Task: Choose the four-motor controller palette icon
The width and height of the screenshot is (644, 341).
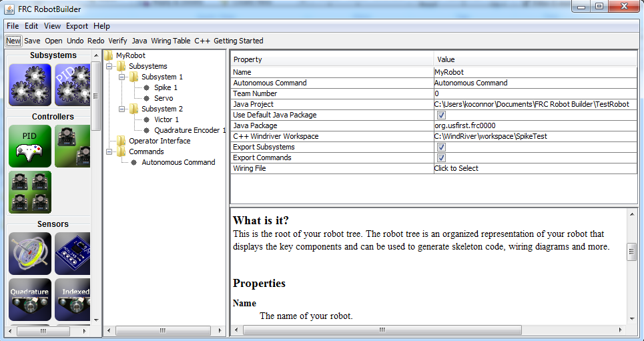Action: [x=30, y=193]
